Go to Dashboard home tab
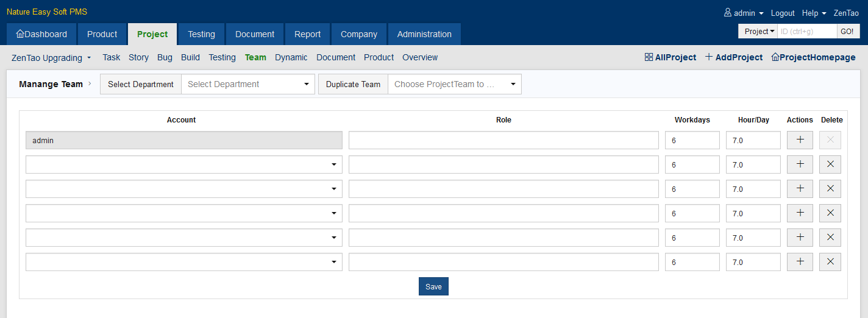868x318 pixels. click(x=41, y=34)
